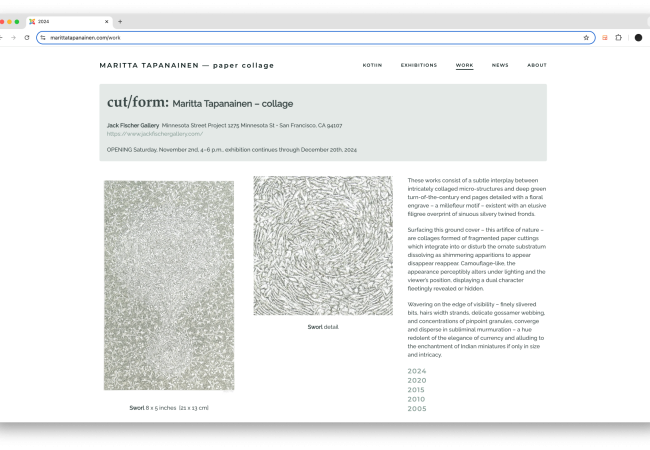Image resolution: width=650 pixels, height=450 pixels.
Task: Open the KOTIN menu item
Action: (x=372, y=65)
